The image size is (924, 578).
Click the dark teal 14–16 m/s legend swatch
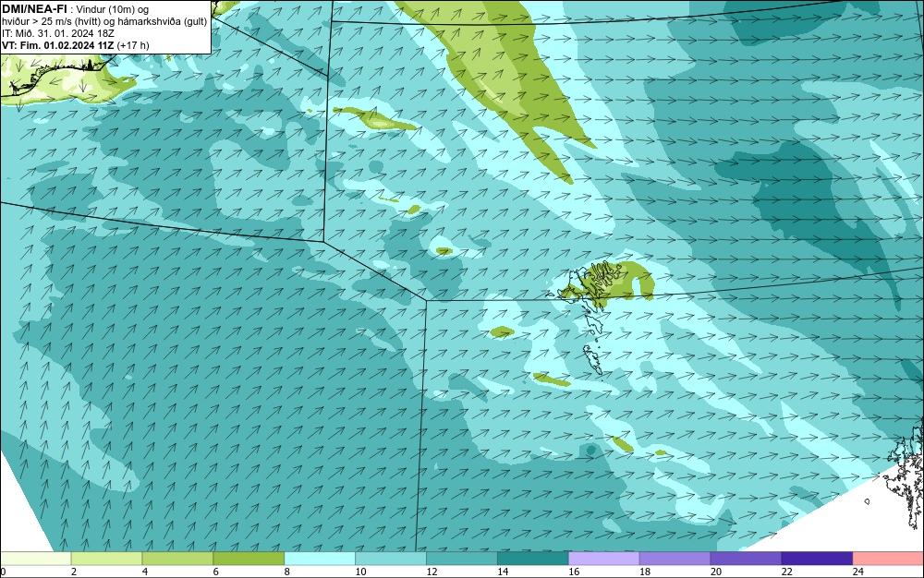point(533,558)
